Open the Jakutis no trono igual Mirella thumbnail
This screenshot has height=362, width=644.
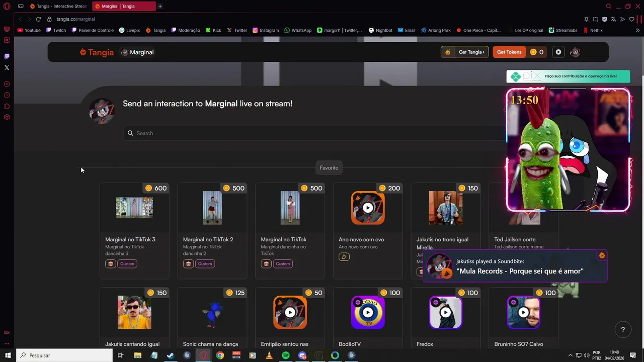(446, 208)
